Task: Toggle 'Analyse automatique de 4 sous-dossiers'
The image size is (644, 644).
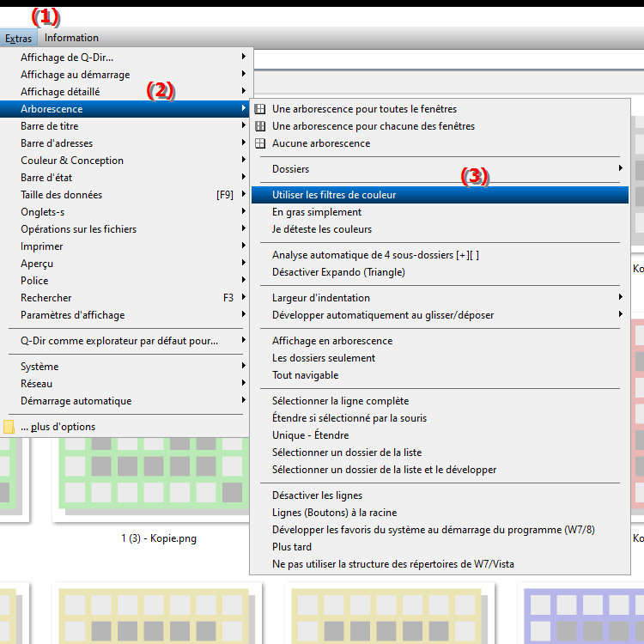Action: point(440,255)
